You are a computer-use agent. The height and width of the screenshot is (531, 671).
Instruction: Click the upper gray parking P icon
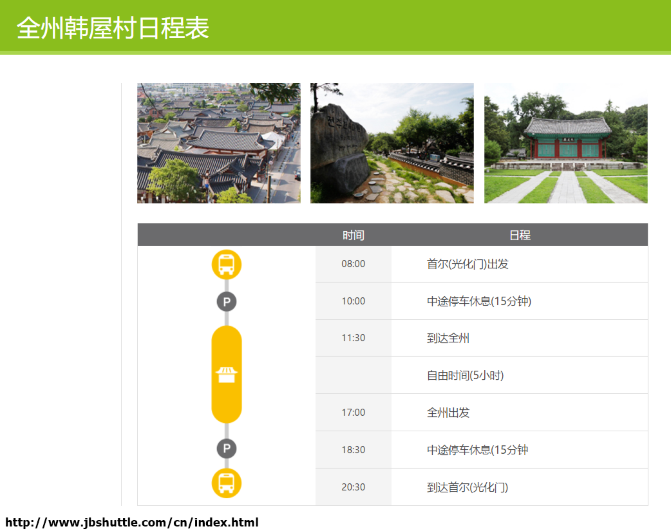click(x=227, y=301)
